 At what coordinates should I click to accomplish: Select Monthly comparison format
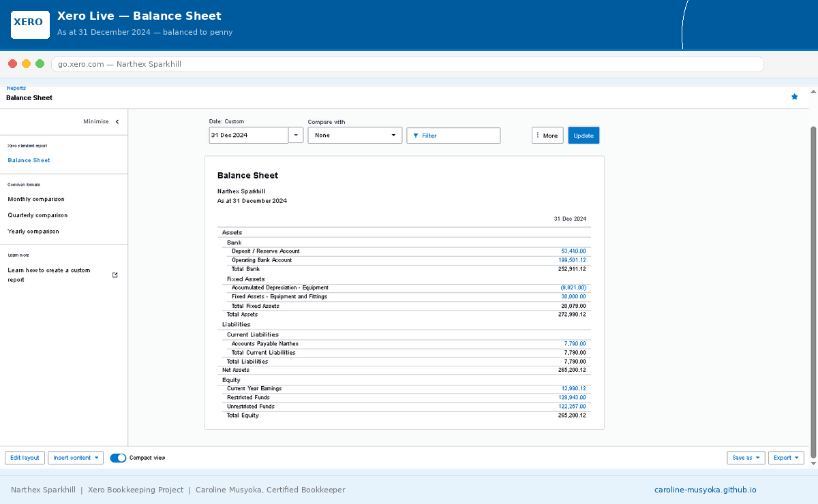(x=36, y=199)
